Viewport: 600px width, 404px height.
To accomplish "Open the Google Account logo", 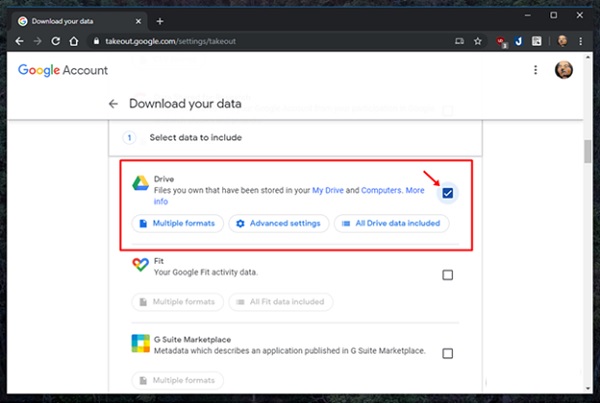I will click(x=63, y=70).
